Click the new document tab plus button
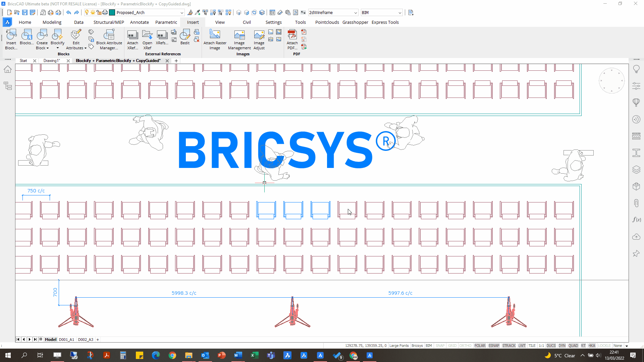This screenshot has height=362, width=644. (176, 61)
